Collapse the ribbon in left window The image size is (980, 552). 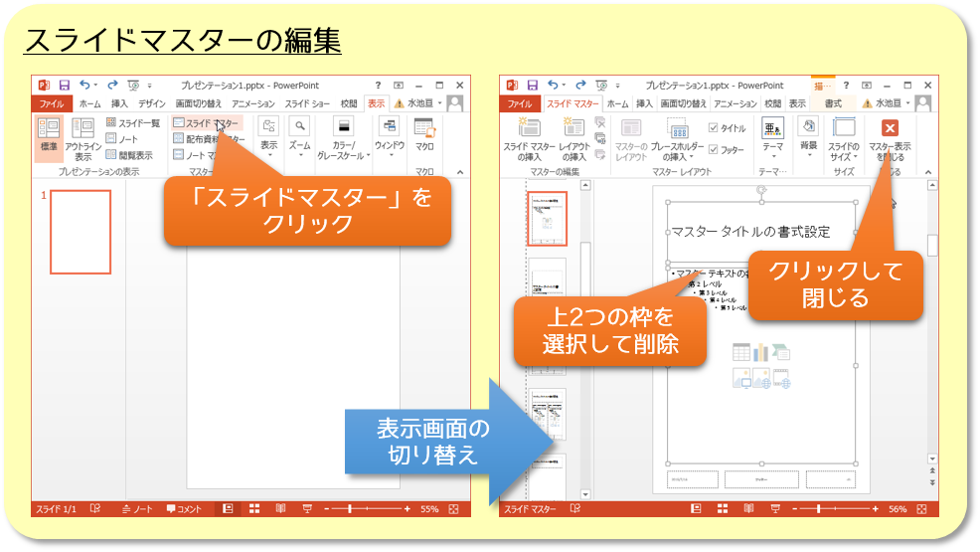tap(460, 172)
